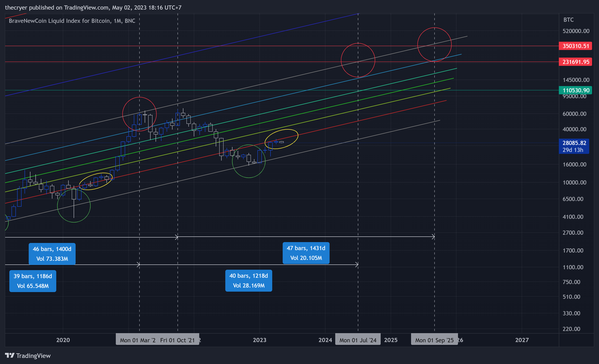Click the 2020 year label on time axis
599x364 pixels.
(63, 340)
